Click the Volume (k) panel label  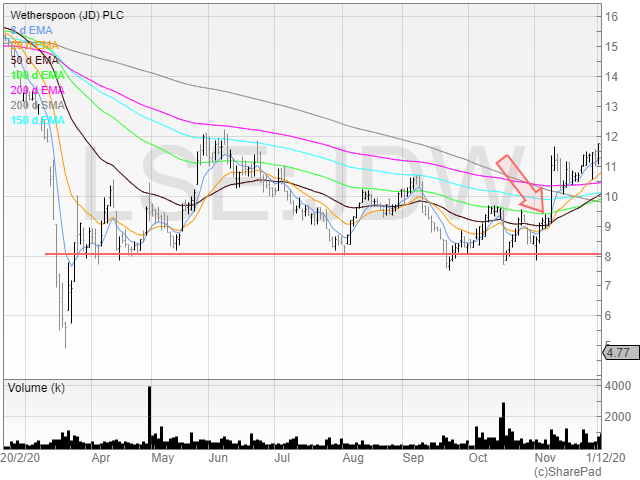pos(36,388)
